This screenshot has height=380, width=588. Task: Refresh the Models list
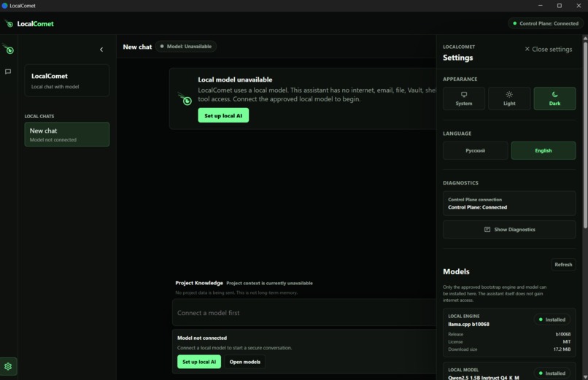pyautogui.click(x=563, y=265)
